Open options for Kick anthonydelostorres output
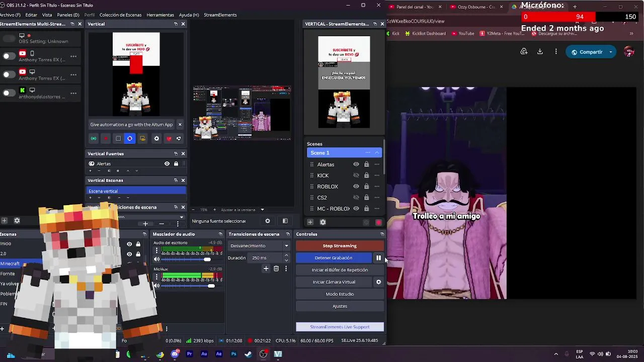644x362 pixels. (x=73, y=93)
